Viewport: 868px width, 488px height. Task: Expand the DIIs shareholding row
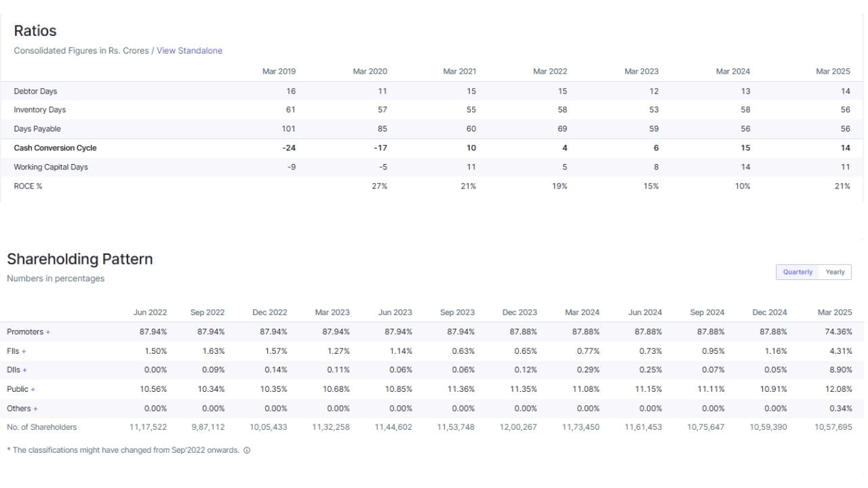(x=25, y=370)
